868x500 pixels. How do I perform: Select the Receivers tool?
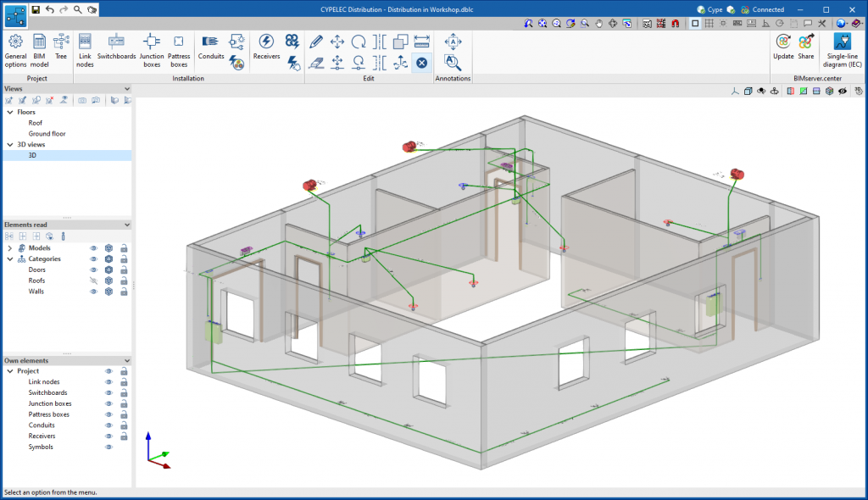tap(266, 47)
